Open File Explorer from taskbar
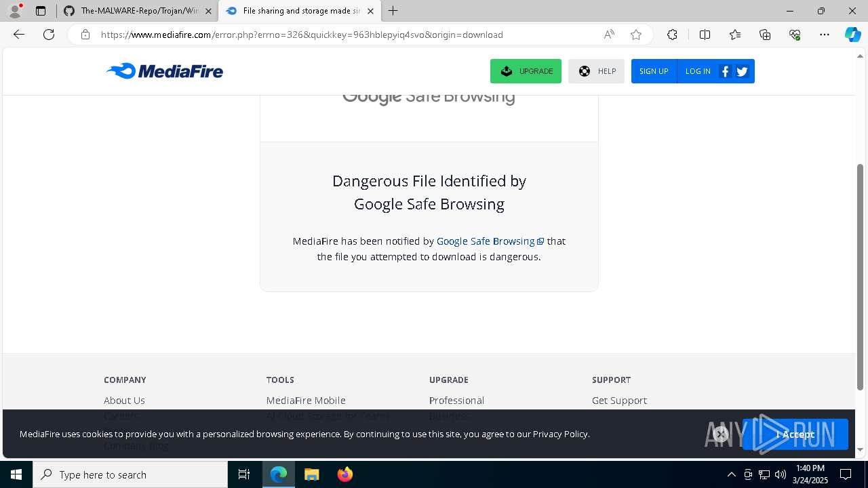 pyautogui.click(x=311, y=474)
